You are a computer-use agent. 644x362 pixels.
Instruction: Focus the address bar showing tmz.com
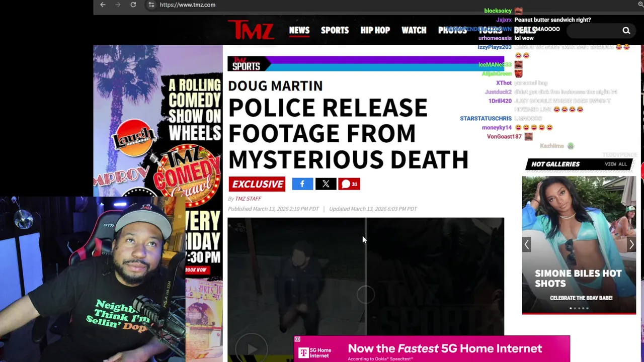[187, 5]
